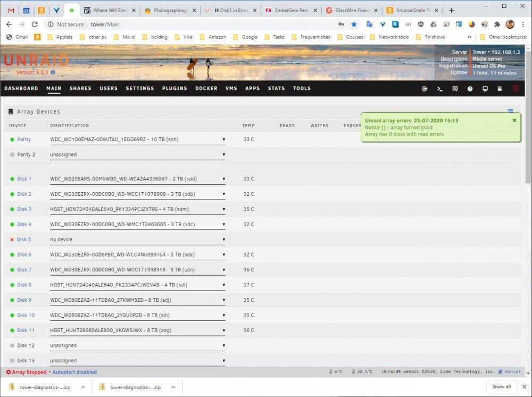Open the SHARES menu item

click(80, 88)
